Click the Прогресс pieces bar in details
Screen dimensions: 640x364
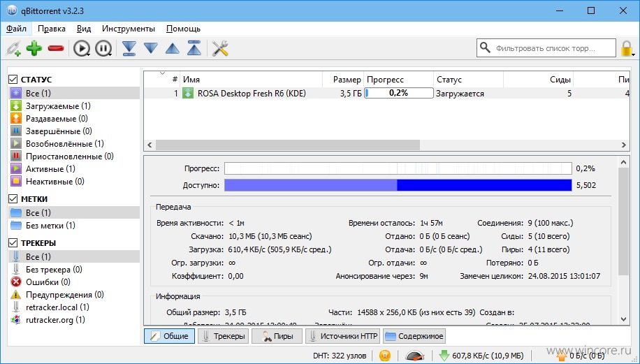[x=398, y=168]
